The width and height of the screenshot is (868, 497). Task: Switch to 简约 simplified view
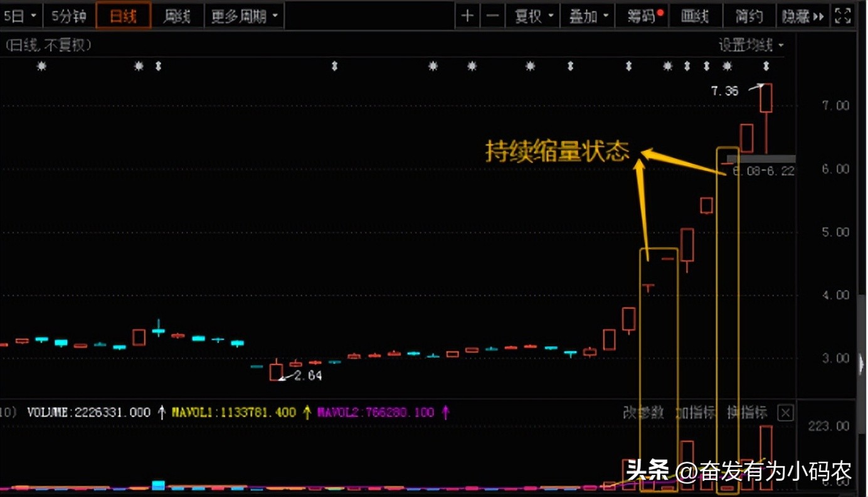pos(749,16)
